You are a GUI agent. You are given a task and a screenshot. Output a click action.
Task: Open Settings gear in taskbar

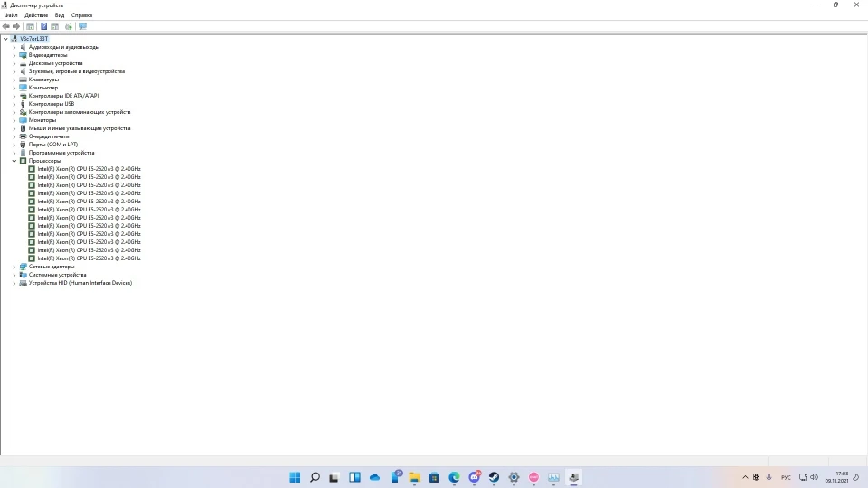tap(514, 477)
